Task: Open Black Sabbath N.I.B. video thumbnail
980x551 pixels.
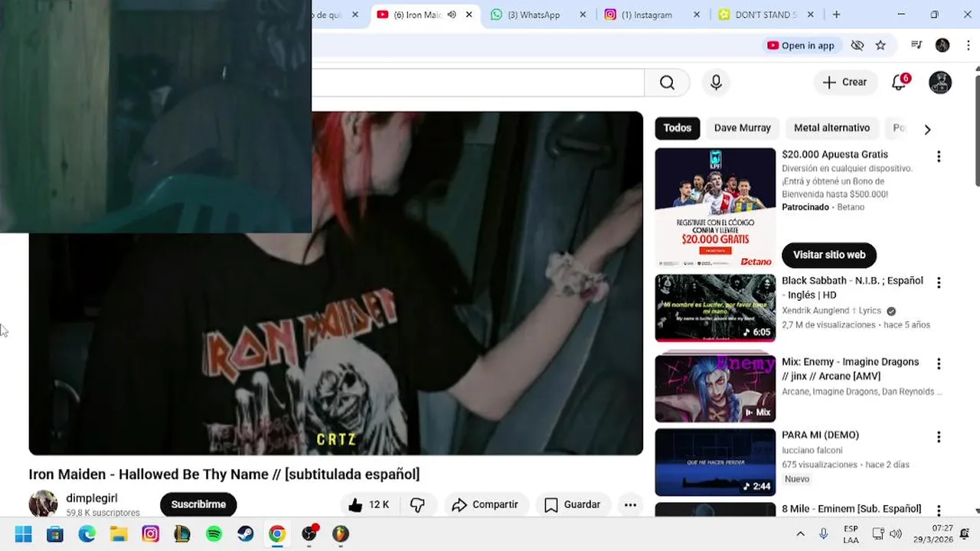Action: coord(715,308)
